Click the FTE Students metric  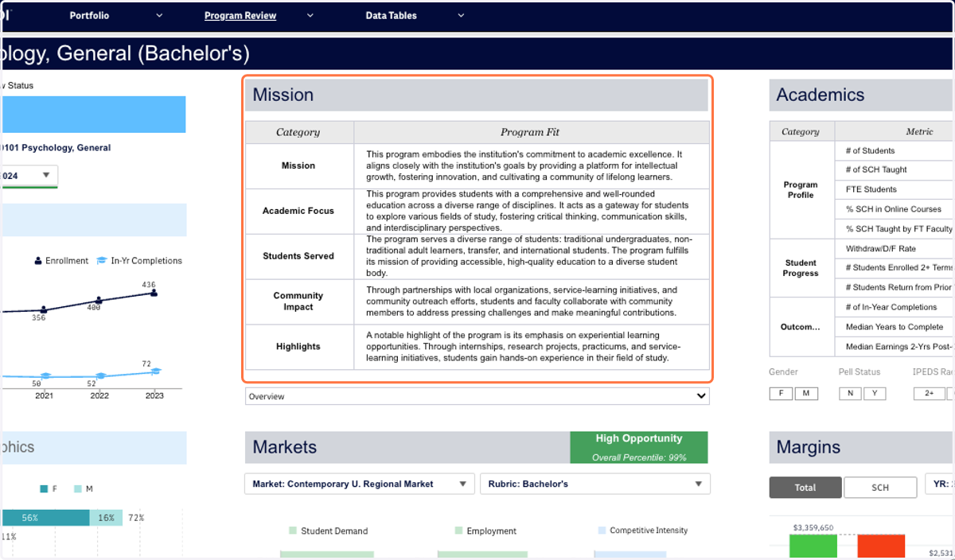click(871, 189)
